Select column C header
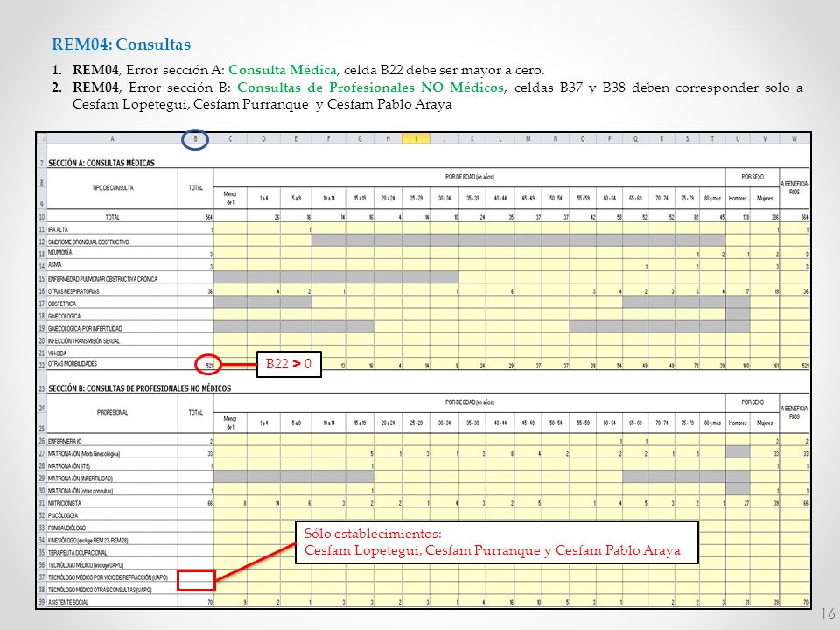The width and height of the screenshot is (840, 630). click(x=230, y=139)
